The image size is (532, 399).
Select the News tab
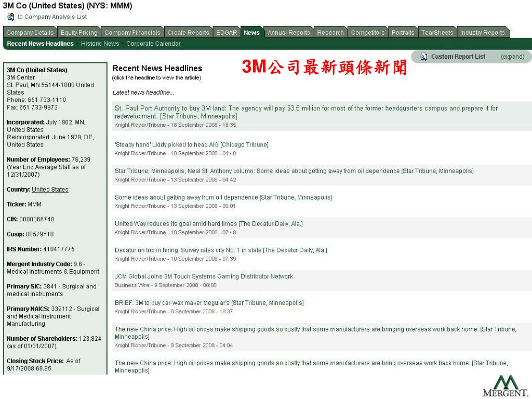point(252,33)
